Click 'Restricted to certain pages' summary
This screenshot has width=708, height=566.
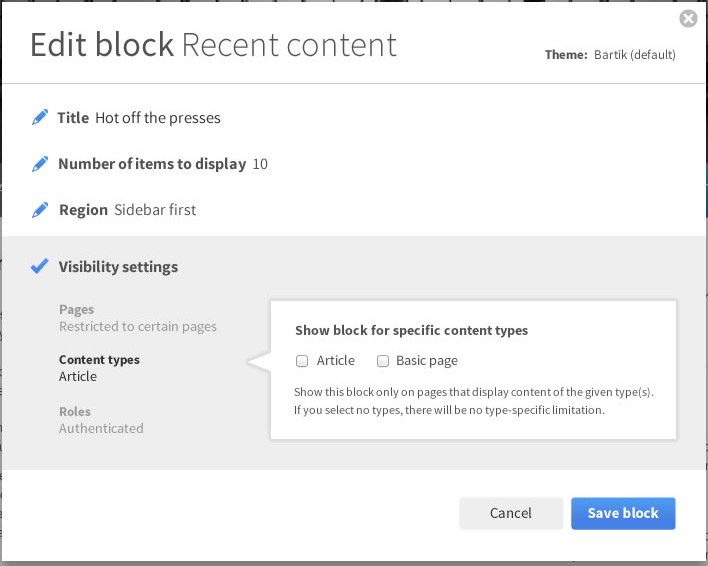pos(138,327)
